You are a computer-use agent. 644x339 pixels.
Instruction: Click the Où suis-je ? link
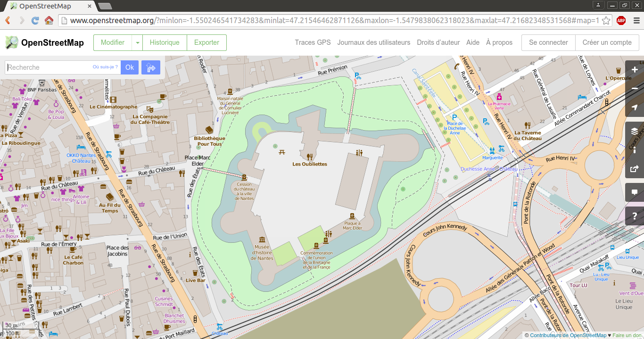point(105,67)
